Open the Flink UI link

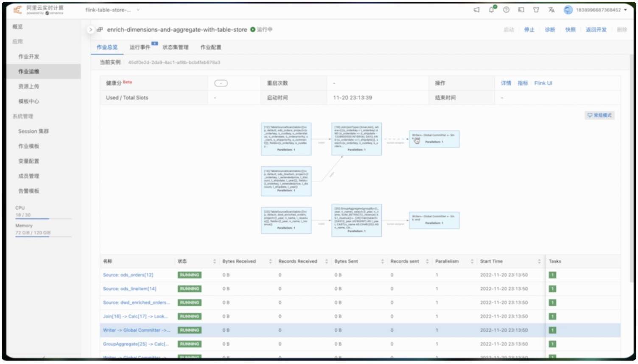click(543, 83)
